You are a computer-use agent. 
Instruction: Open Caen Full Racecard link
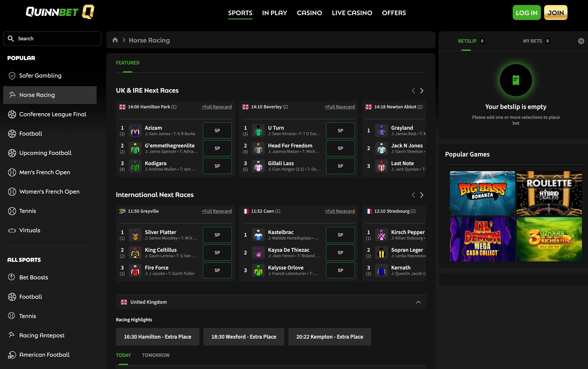click(340, 211)
